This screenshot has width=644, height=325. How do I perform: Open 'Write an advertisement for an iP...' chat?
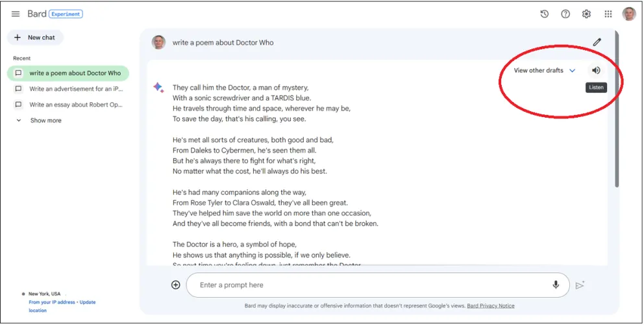point(75,89)
